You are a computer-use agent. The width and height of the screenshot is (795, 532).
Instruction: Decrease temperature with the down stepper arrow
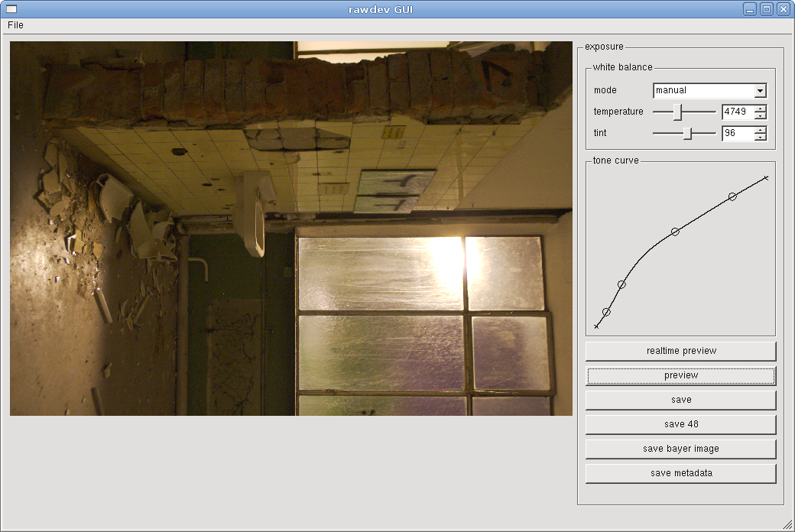pos(760,116)
